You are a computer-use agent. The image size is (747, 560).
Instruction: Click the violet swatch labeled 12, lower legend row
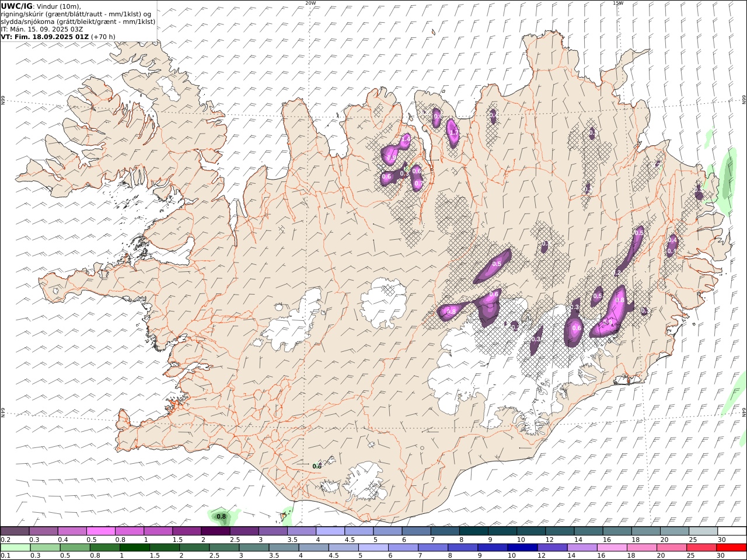tap(551, 548)
